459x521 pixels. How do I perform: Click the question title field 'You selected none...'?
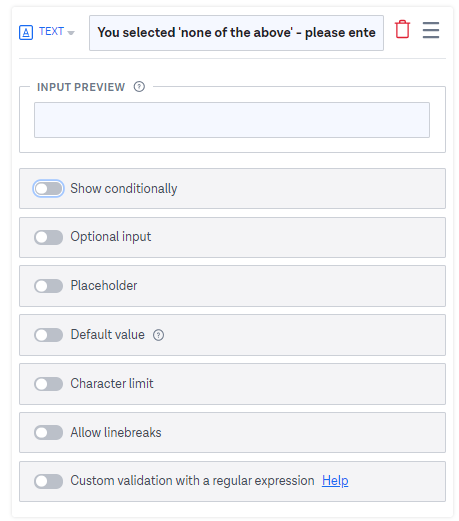[236, 33]
